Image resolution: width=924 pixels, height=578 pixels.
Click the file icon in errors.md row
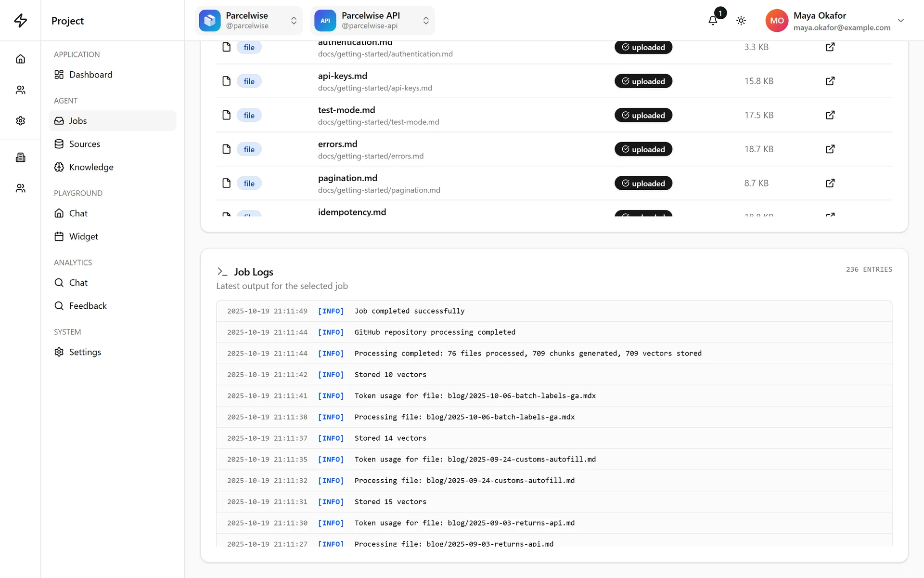(x=226, y=149)
